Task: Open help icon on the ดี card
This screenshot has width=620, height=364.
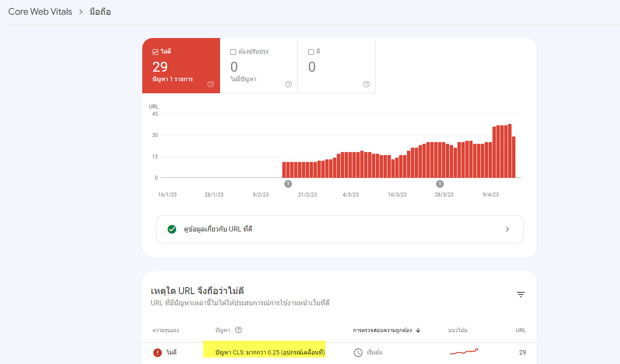Action: coord(366,84)
